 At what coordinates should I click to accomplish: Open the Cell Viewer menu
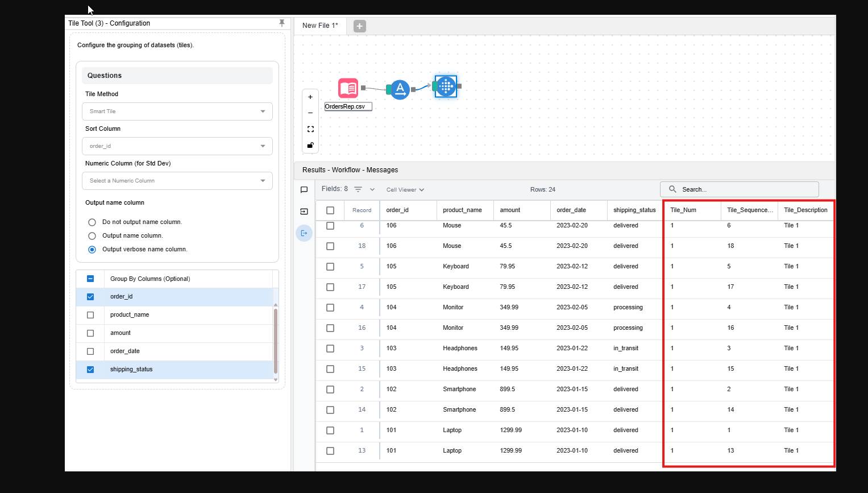(405, 190)
